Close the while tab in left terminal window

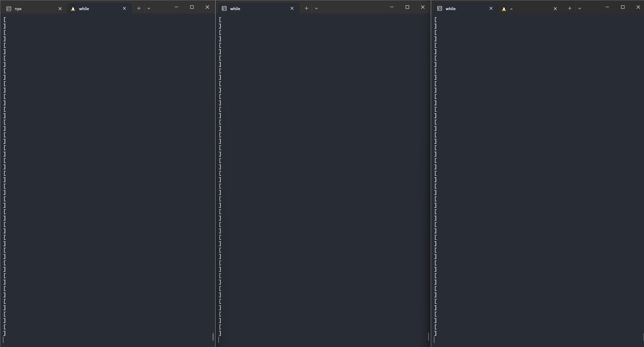point(125,9)
